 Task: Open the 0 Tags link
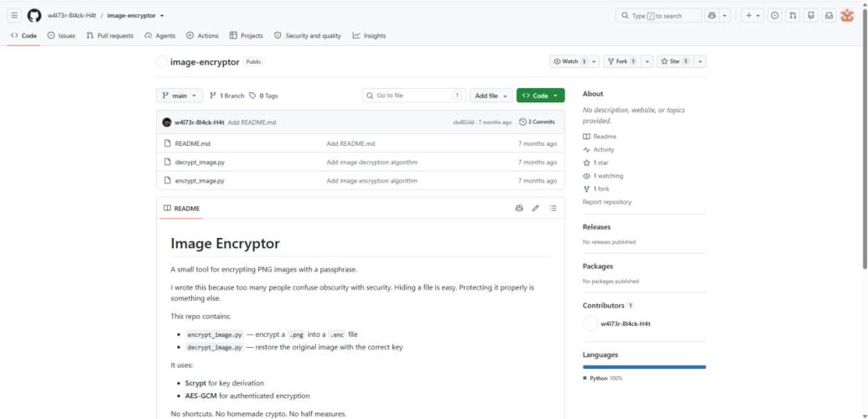pos(263,96)
